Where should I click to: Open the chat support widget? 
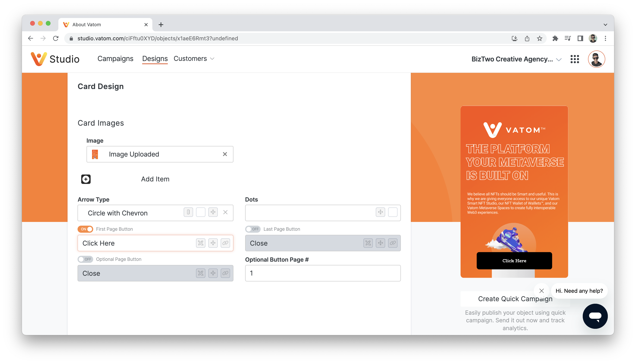coord(595,316)
